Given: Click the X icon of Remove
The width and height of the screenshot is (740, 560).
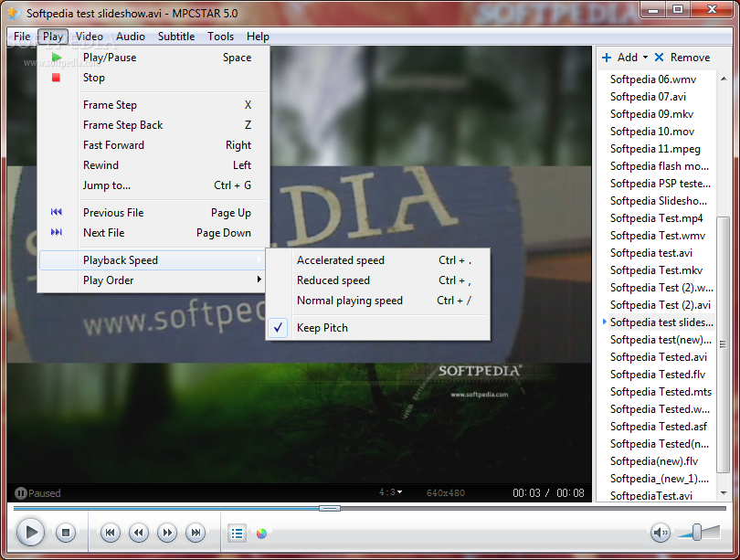Looking at the screenshot, I should (x=659, y=58).
